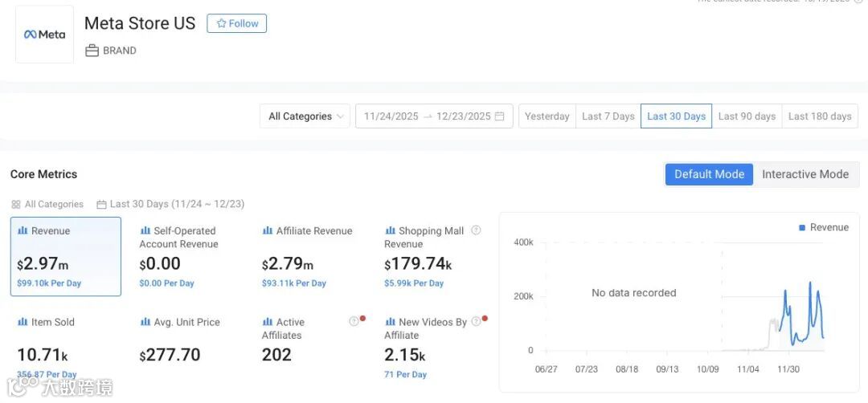Click the 06/27 chart axis label

click(547, 369)
